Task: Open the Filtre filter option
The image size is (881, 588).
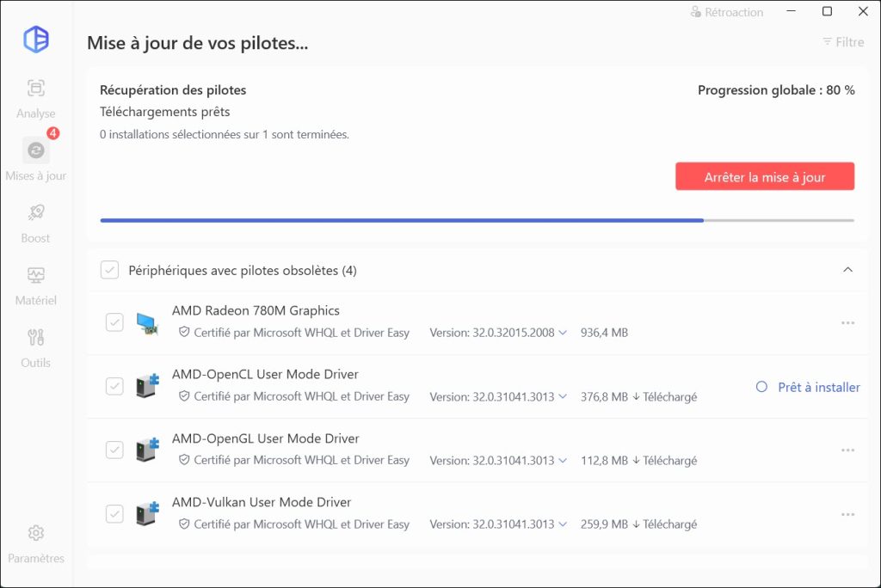Action: click(x=843, y=42)
